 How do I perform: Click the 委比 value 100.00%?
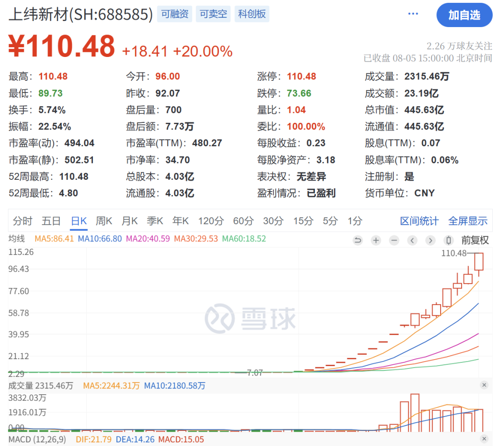[x=306, y=127]
